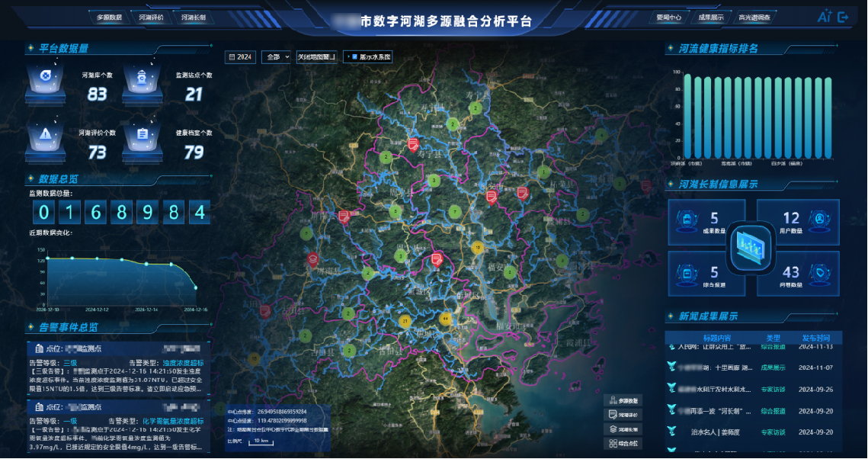Open the AI assistant icon
The height and width of the screenshot is (459, 868).
[x=824, y=17]
